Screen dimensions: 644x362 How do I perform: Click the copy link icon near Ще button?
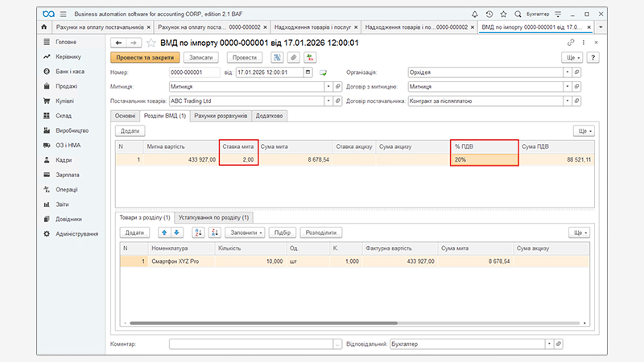pos(571,43)
